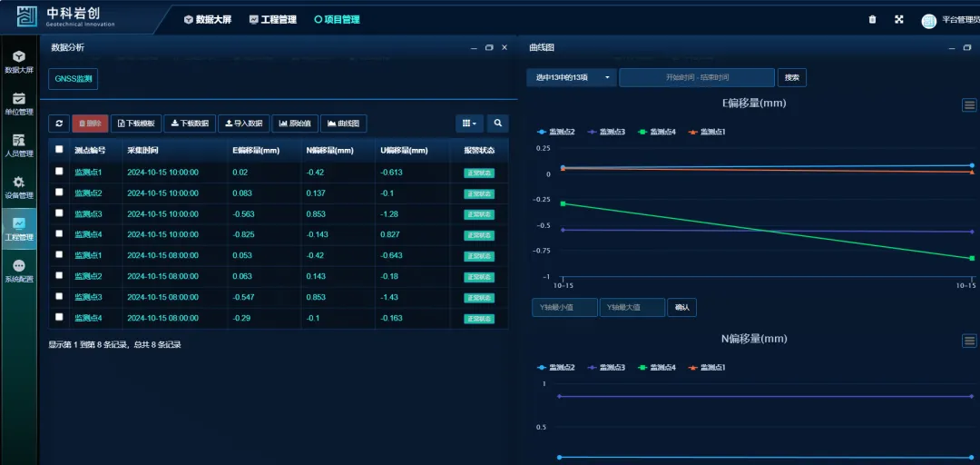Click the 曲线图 toolbar button
This screenshot has height=465, width=980.
(x=344, y=124)
